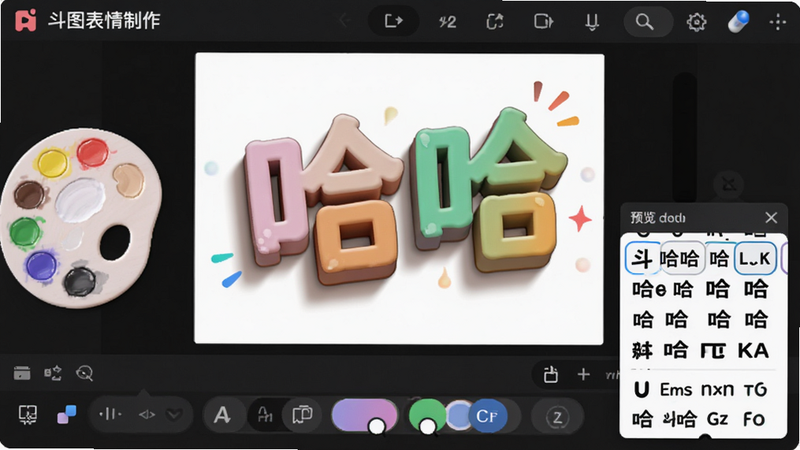Viewport: 800px width, 450px height.
Task: Click the angle-brackets arrows icon
Action: pyautogui.click(x=147, y=415)
